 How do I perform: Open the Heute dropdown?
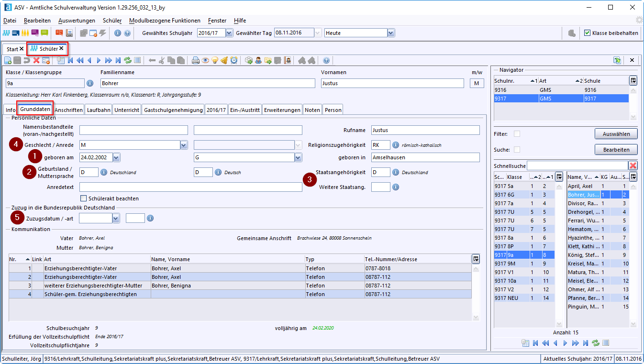(391, 33)
